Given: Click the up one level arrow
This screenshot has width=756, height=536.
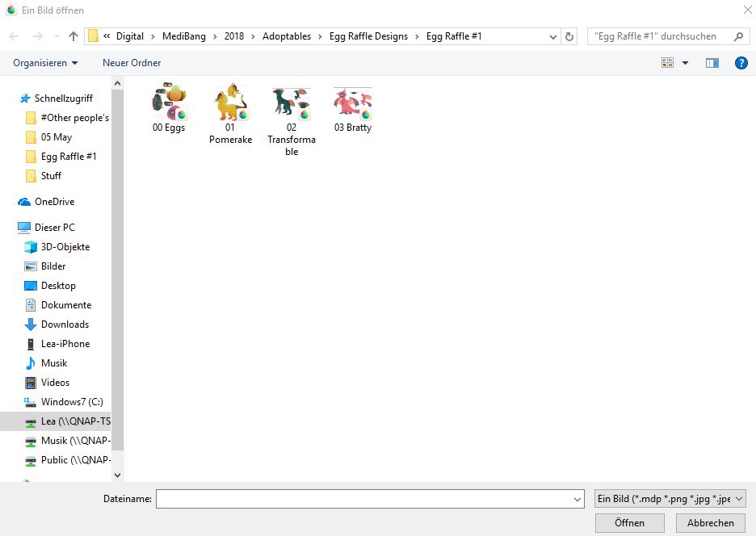Looking at the screenshot, I should (x=73, y=36).
